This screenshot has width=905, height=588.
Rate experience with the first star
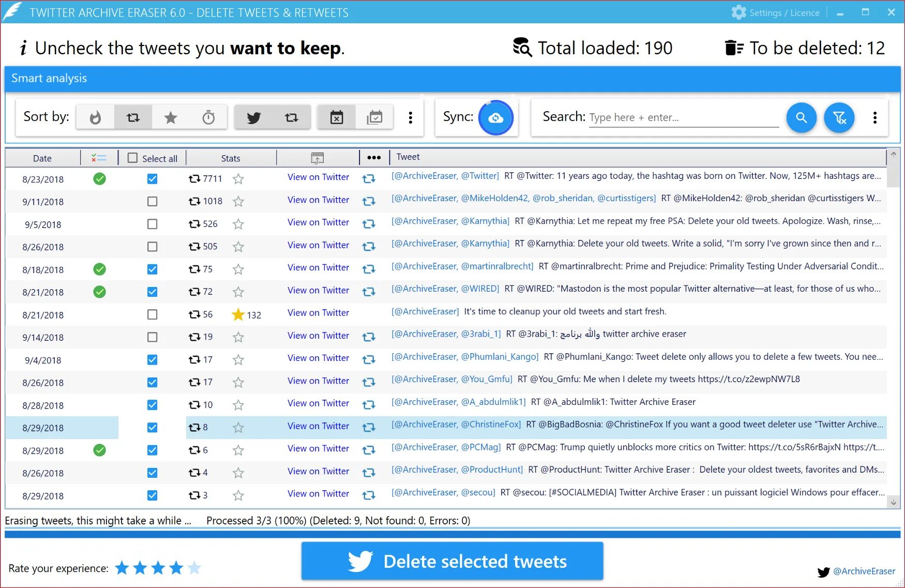click(122, 568)
